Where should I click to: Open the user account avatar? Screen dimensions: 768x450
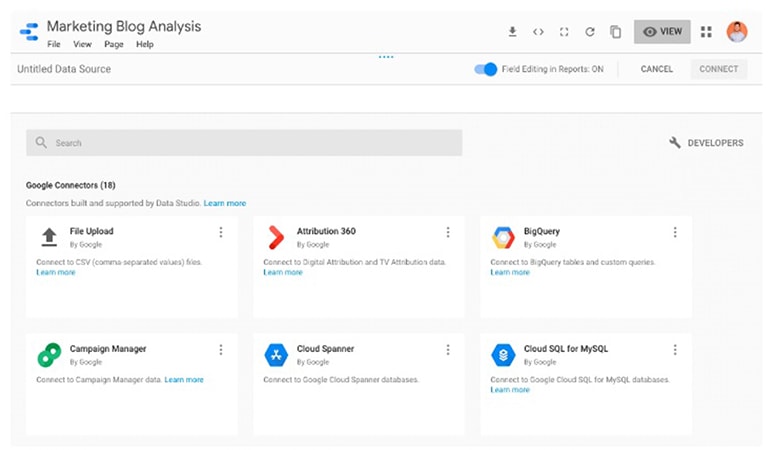click(737, 32)
